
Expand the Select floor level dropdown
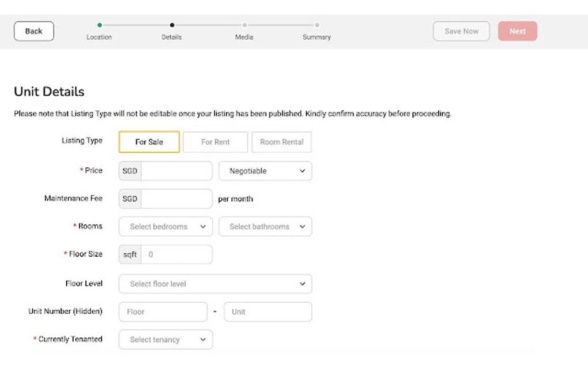[215, 284]
